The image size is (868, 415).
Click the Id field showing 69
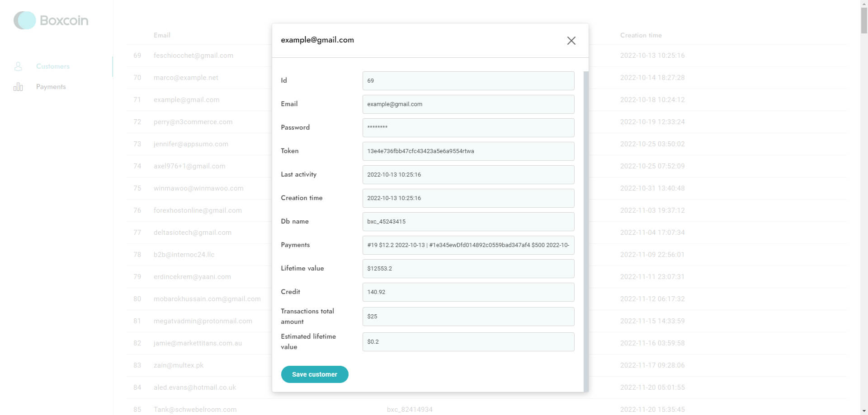pyautogui.click(x=468, y=81)
